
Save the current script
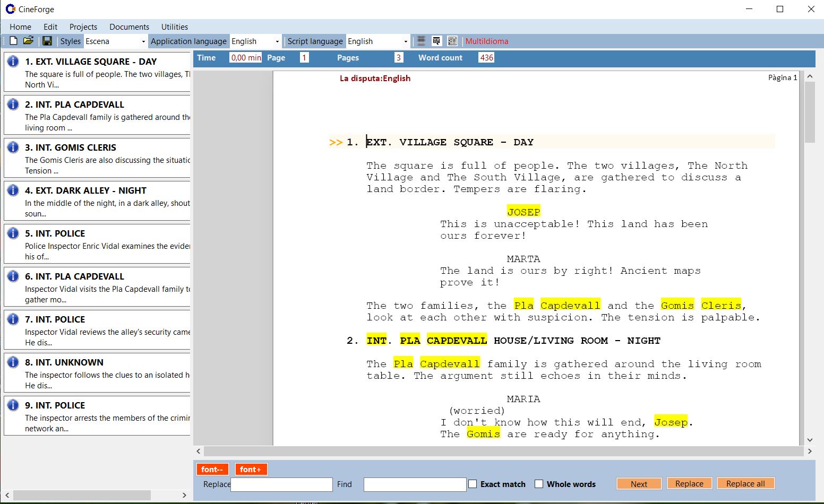[47, 41]
